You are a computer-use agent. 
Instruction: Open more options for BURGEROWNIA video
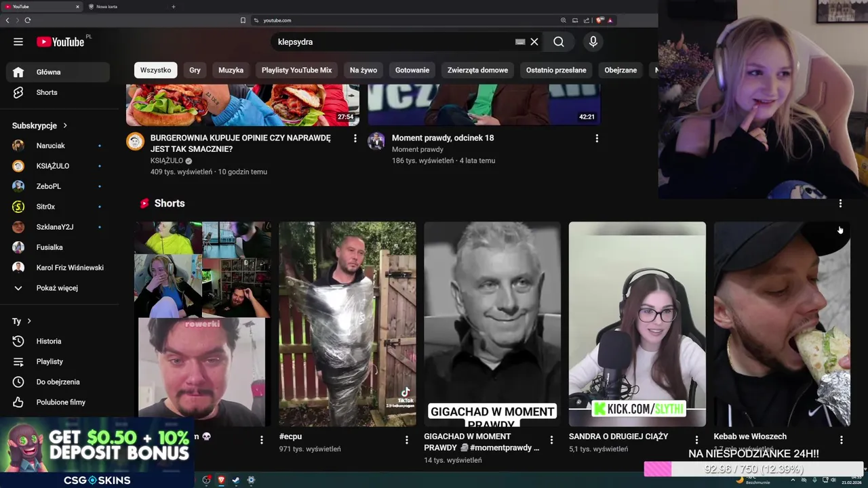pos(355,138)
